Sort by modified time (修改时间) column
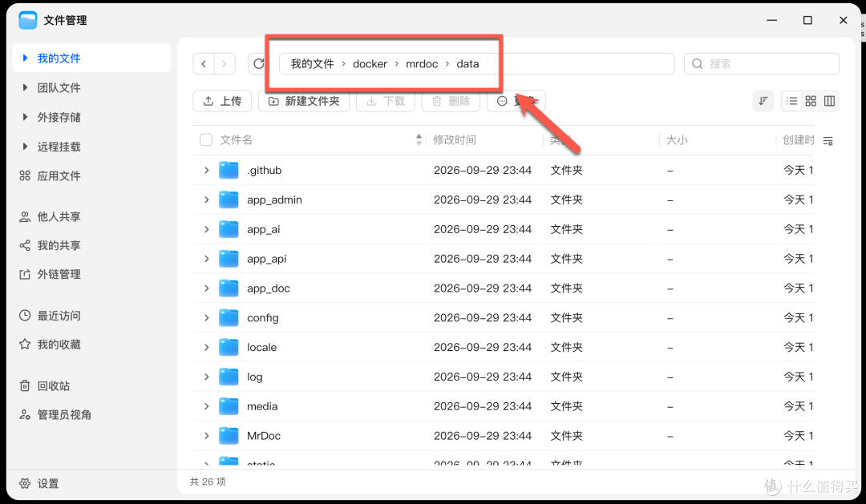Image resolution: width=866 pixels, height=504 pixels. coord(455,139)
